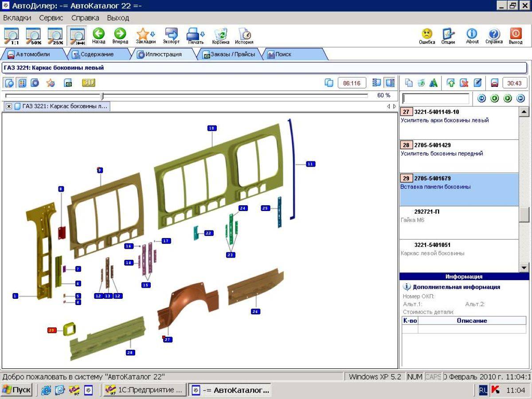Click the yellow 3D view button
Screen dimensions: 532x399
89,83
